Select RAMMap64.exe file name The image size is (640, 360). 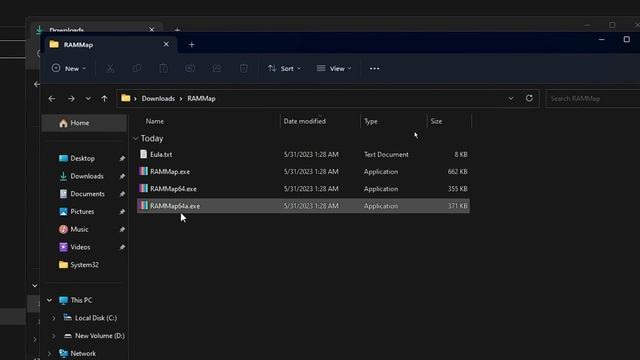(173, 189)
